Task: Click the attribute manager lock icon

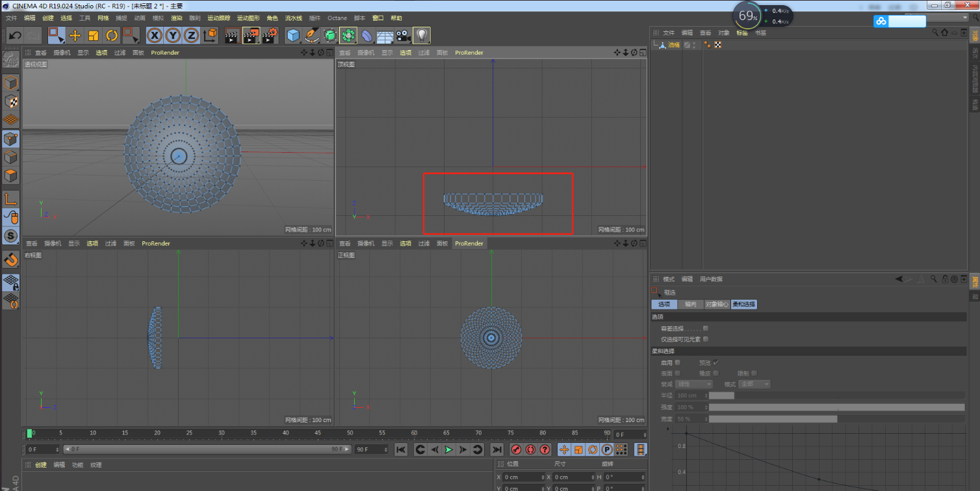Action: pos(945,279)
